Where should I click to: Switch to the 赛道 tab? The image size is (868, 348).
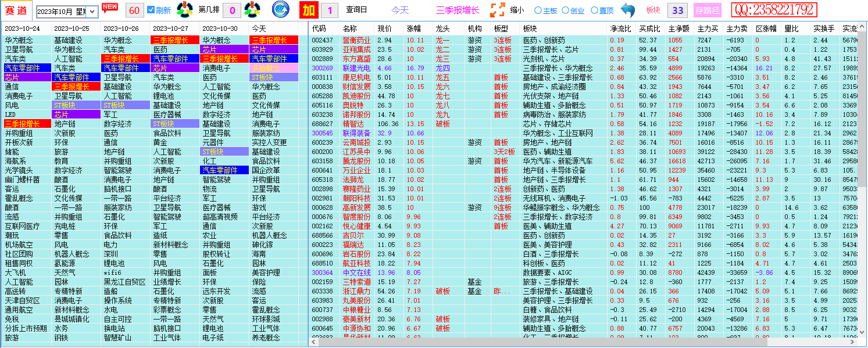tap(17, 10)
